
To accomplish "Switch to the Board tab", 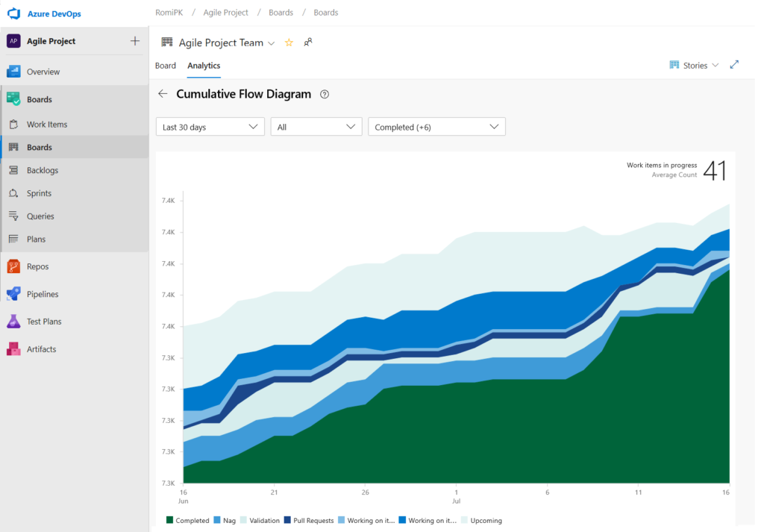I will coord(165,65).
